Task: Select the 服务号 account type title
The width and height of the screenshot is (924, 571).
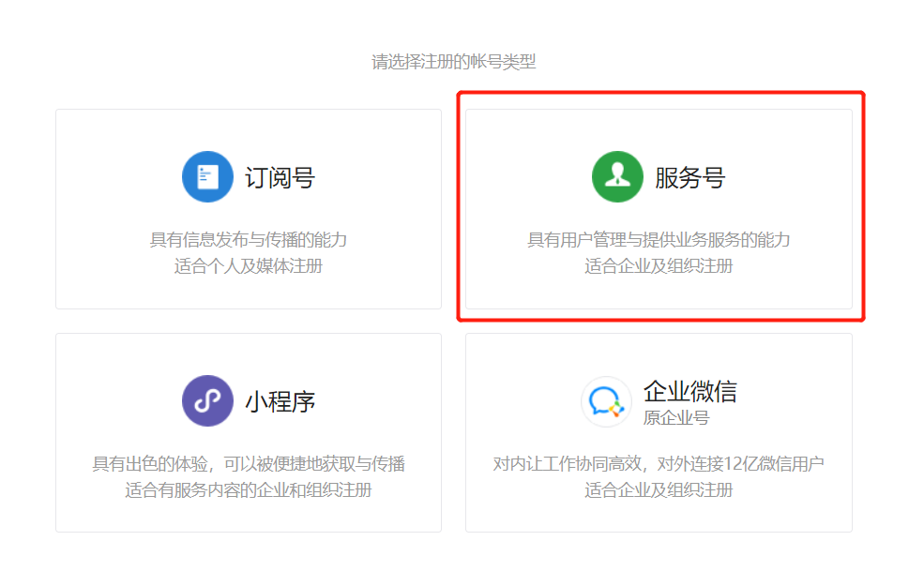Action: (690, 177)
